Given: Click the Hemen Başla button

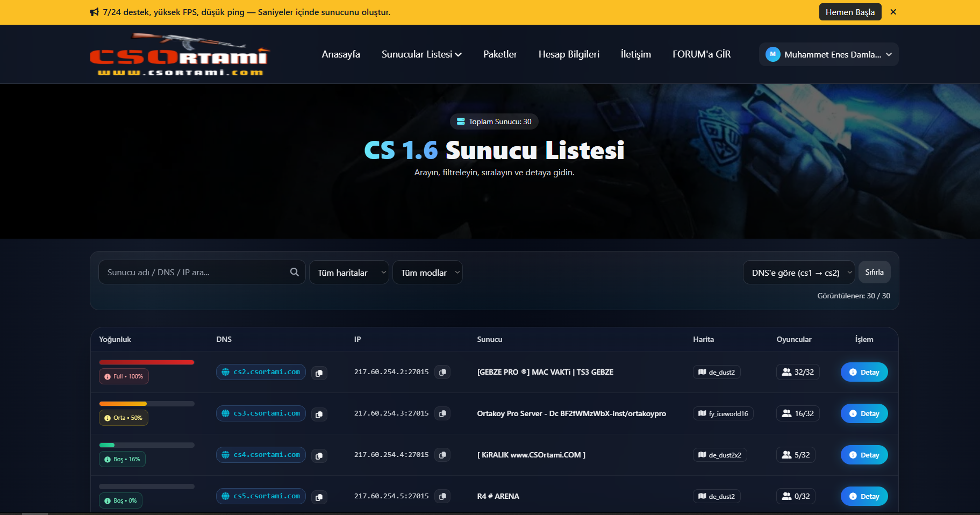Looking at the screenshot, I should point(850,12).
